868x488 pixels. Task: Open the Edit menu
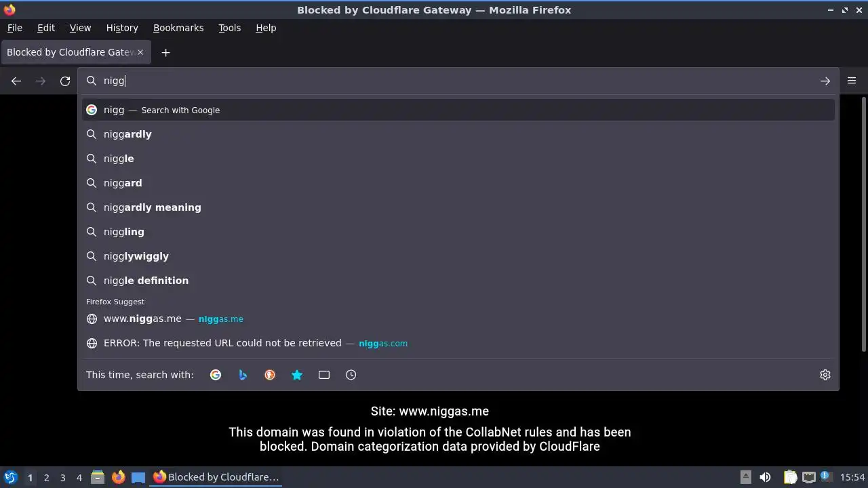tap(46, 28)
